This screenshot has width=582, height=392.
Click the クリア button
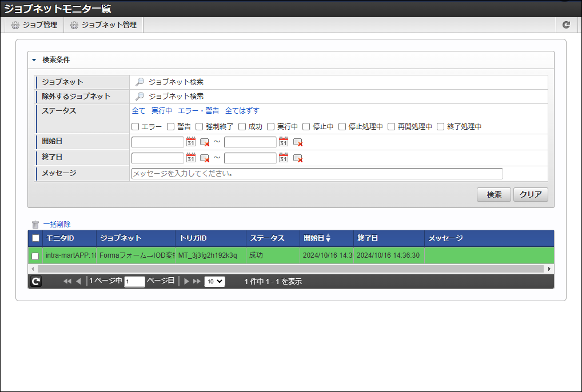coord(531,195)
